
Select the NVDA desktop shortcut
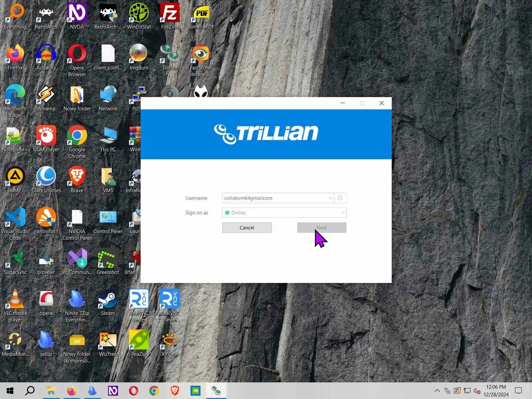(x=77, y=16)
